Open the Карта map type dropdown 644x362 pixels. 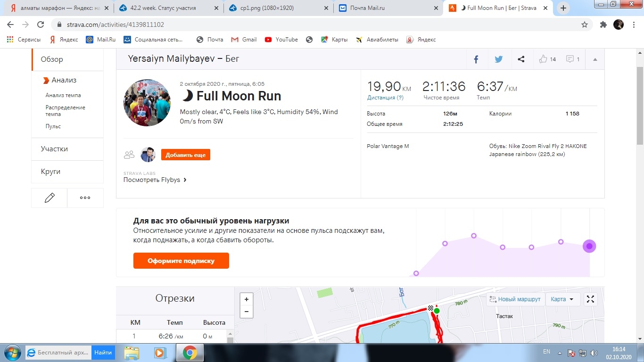click(x=562, y=299)
